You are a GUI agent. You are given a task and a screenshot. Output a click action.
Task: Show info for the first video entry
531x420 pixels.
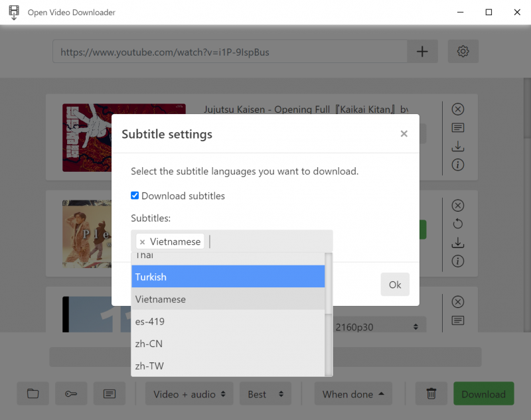[458, 165]
